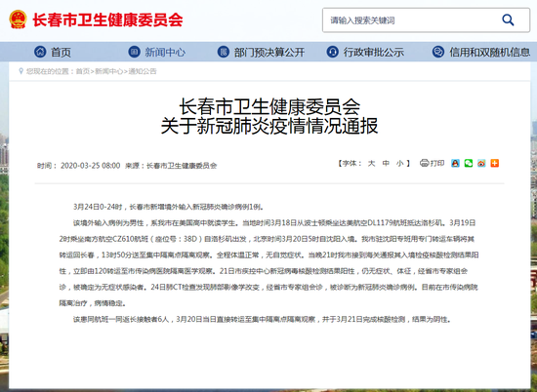Click the icon beside 信用和双随机信息
Image resolution: width=537 pixels, height=392 pixels.
438,52
